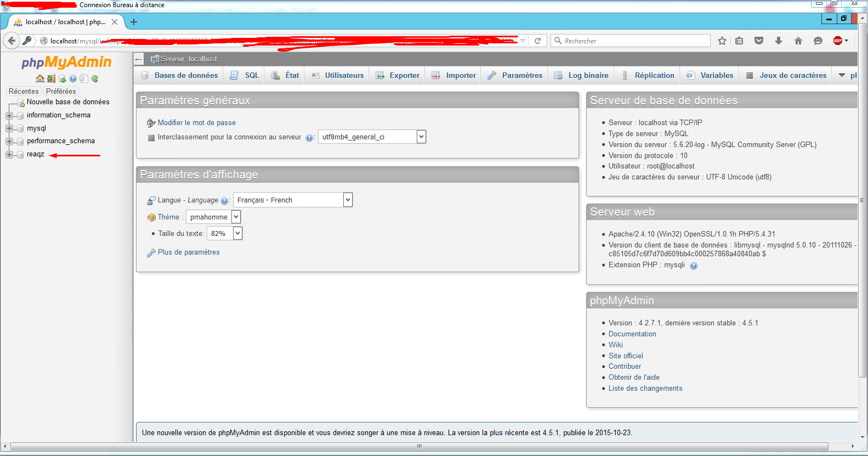This screenshot has height=456, width=868.
Task: Open Plus de paramètres link
Action: coord(189,252)
